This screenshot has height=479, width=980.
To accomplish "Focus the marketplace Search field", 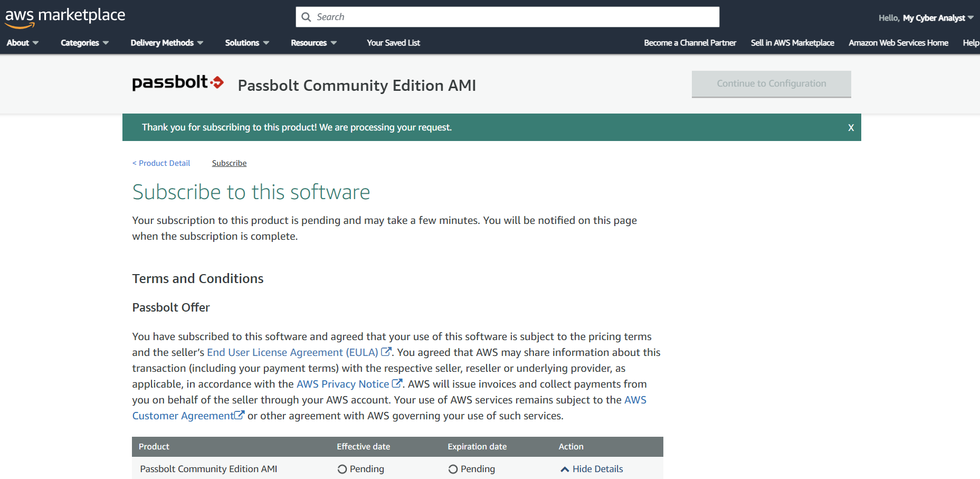I will 507,17.
